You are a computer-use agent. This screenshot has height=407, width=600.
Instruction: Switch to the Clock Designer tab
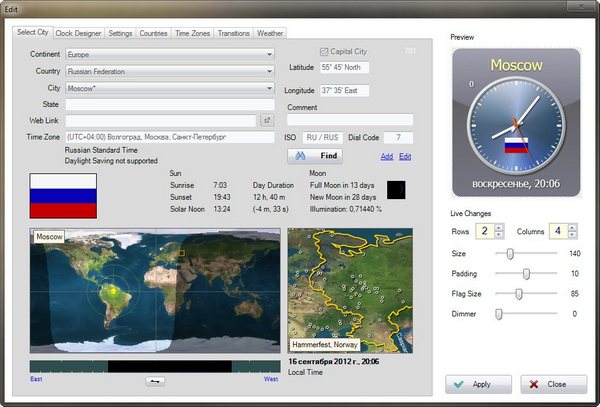(78, 33)
